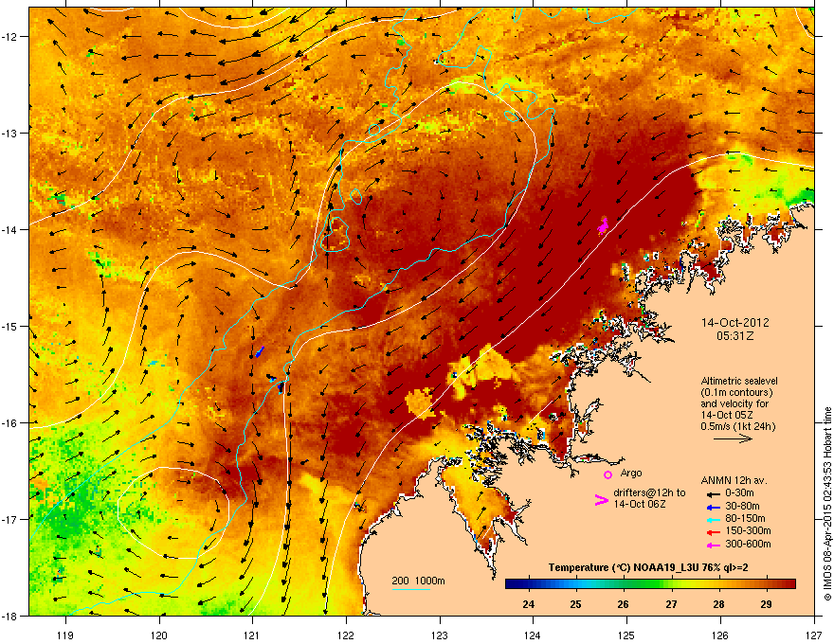
Task: Click the longitude axis label 121
Action: (x=252, y=635)
